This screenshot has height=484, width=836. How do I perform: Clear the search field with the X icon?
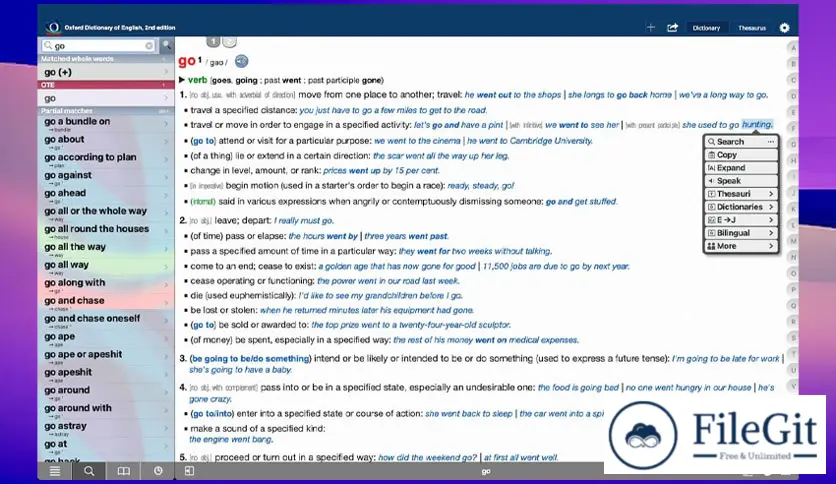[150, 46]
